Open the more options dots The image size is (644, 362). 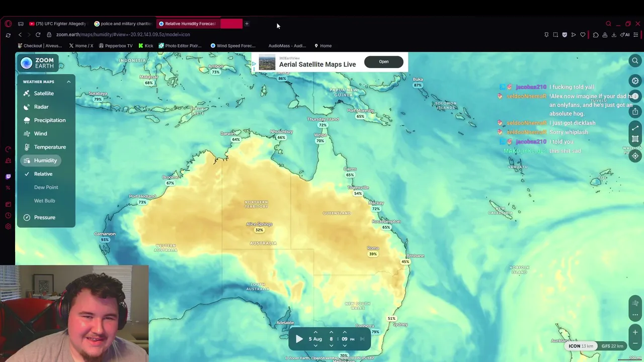(635, 315)
